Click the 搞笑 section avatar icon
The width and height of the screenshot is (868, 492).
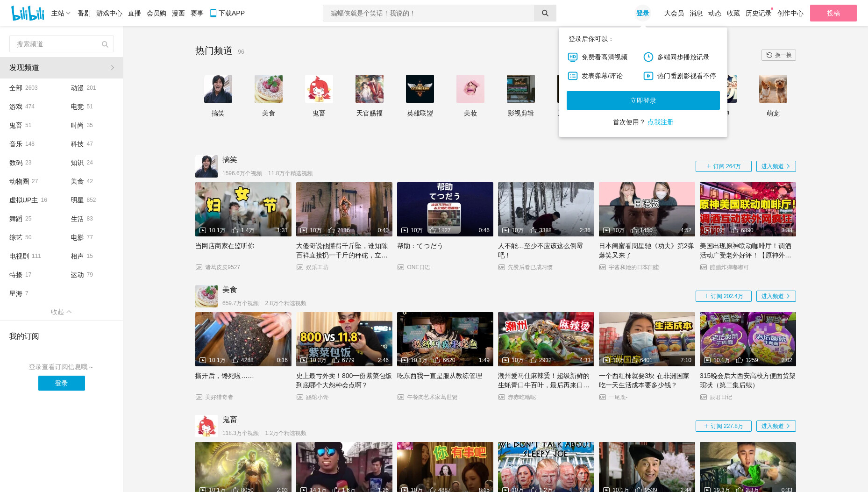(206, 166)
